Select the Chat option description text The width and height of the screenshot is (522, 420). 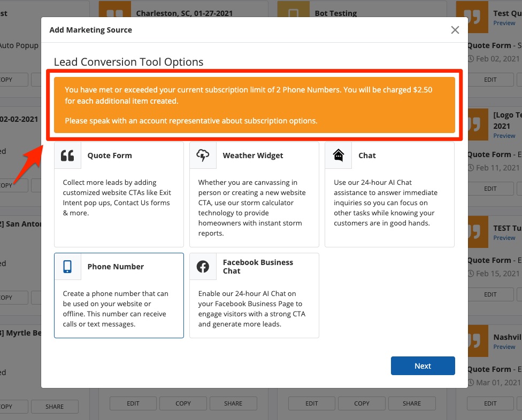(385, 203)
